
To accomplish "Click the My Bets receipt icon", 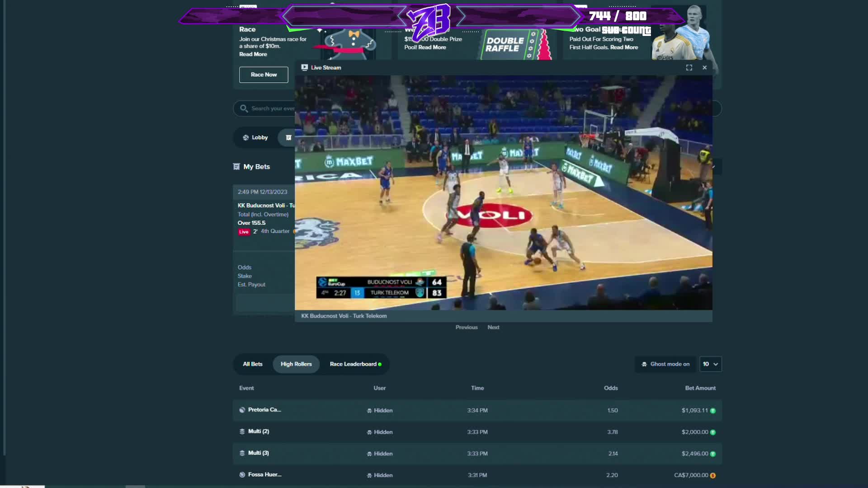I will (x=236, y=167).
